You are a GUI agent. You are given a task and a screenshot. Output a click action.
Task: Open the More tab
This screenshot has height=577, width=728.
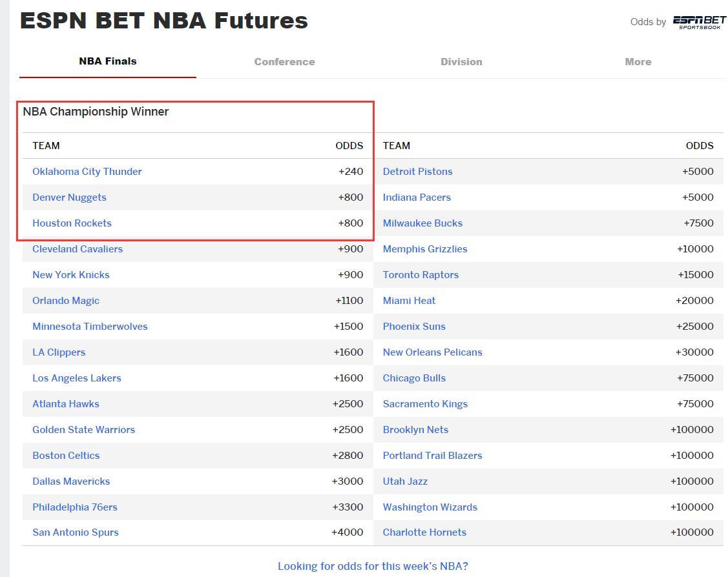tap(638, 62)
